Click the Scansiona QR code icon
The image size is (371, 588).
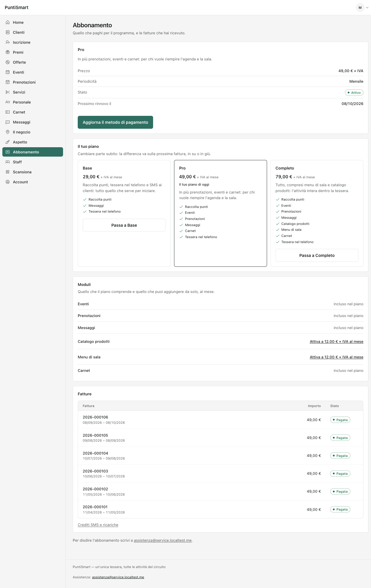pyautogui.click(x=8, y=172)
